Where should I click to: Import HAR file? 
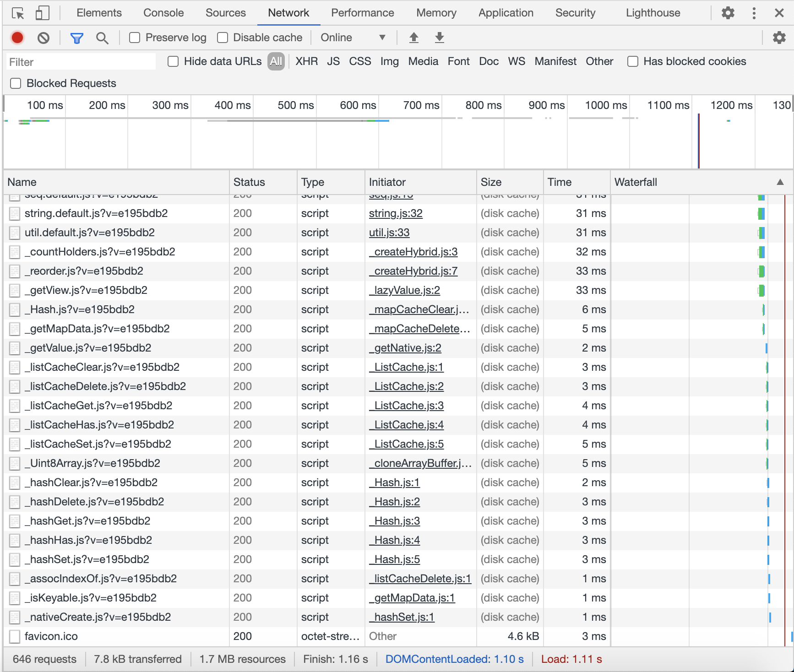[413, 38]
